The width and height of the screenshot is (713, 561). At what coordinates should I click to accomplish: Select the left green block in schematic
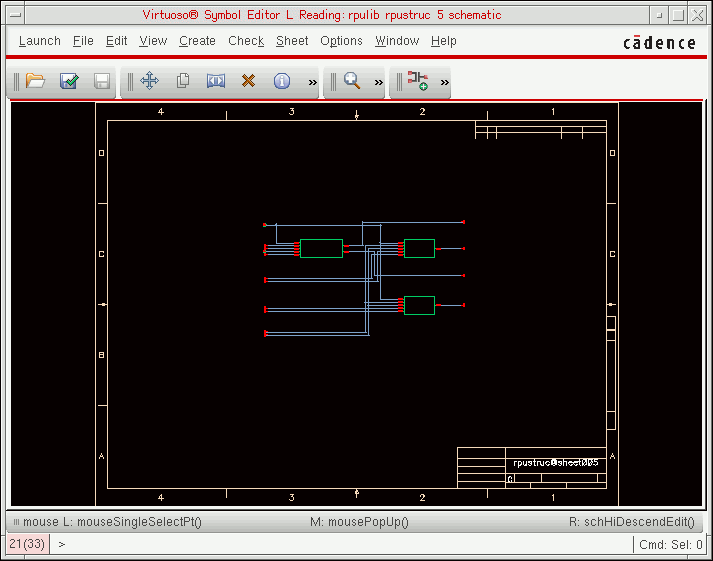pyautogui.click(x=321, y=248)
